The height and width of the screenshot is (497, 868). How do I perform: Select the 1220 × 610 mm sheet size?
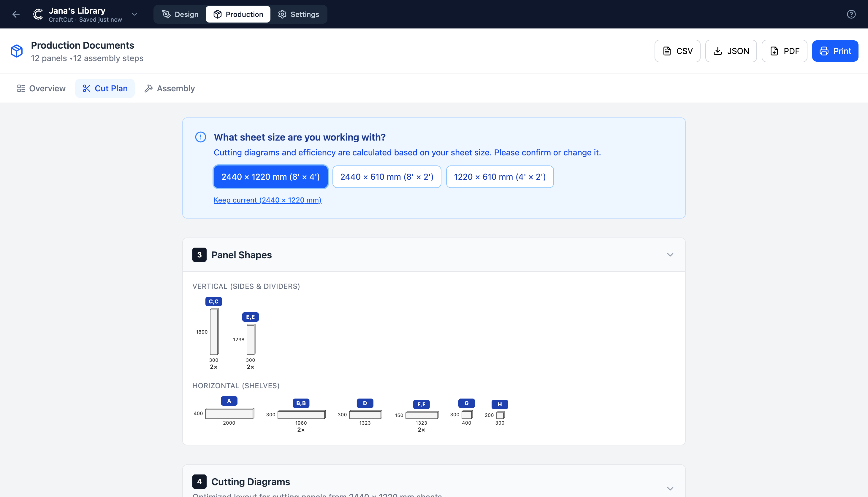pyautogui.click(x=500, y=176)
